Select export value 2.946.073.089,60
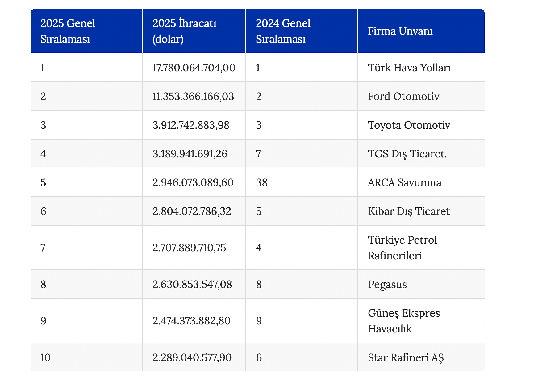Screen dimensions: 534x392 coord(193,182)
